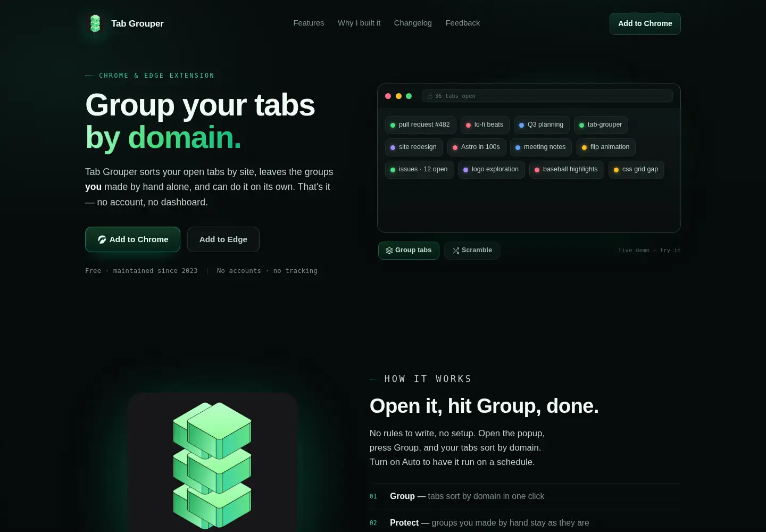Open the Changelog page link
Image resolution: width=766 pixels, height=532 pixels.
pos(413,23)
